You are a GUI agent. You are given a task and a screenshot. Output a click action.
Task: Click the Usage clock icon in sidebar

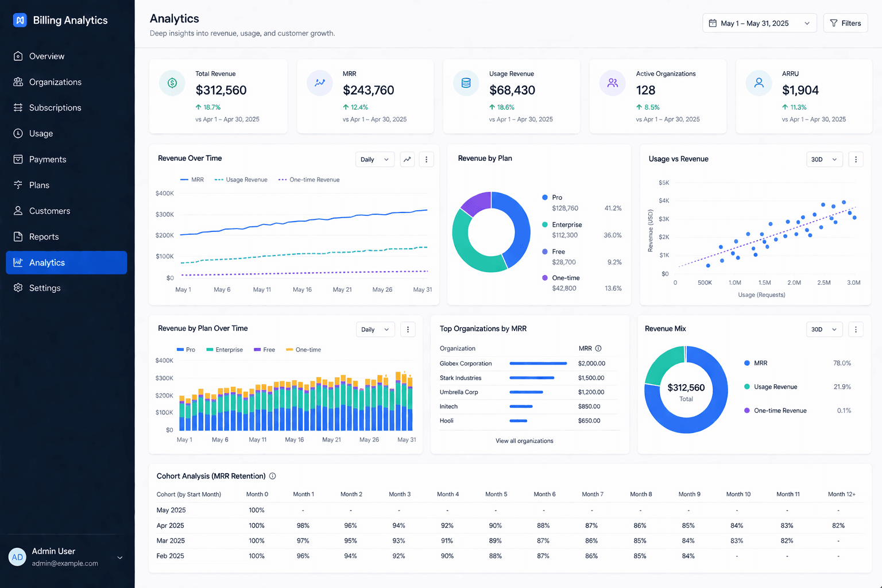click(18, 133)
